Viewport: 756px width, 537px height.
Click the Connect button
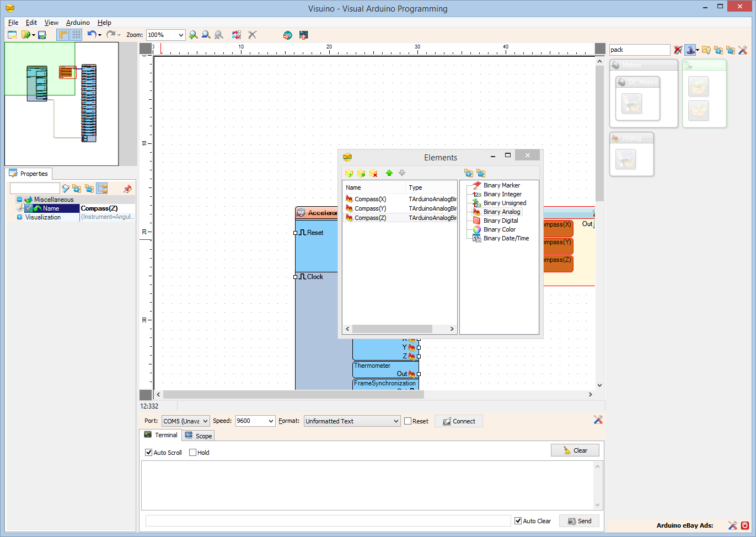[x=459, y=421]
